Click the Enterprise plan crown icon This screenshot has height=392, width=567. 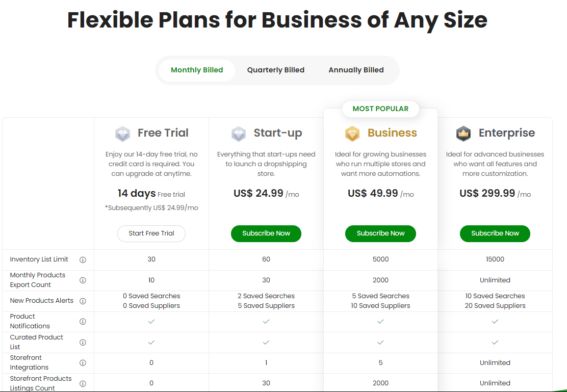(x=463, y=134)
